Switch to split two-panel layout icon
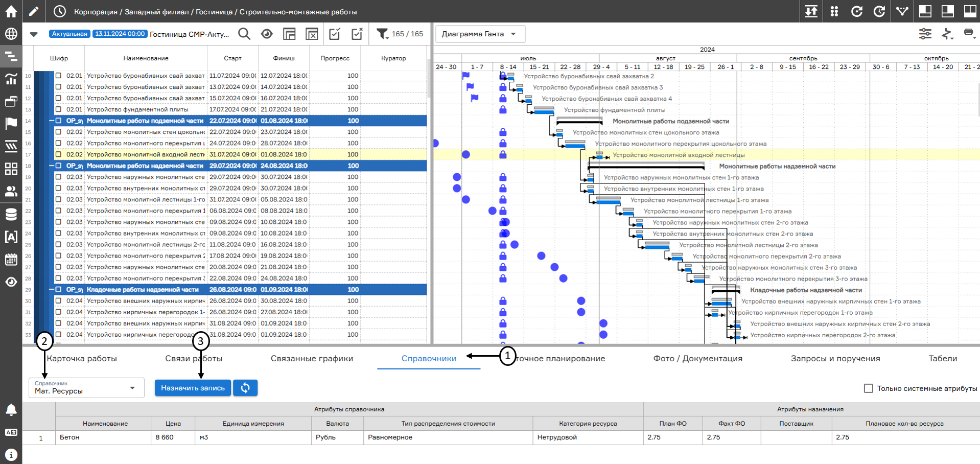This screenshot has width=980, height=464. [x=970, y=11]
